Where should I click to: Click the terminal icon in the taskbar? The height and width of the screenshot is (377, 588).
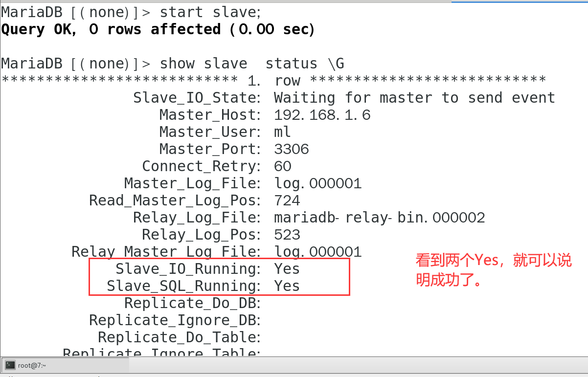click(x=10, y=365)
